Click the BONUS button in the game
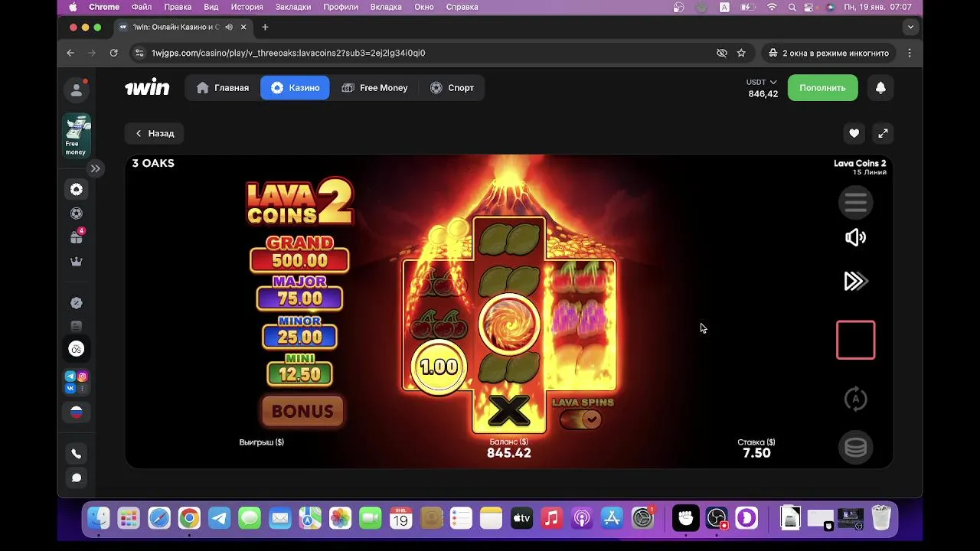The width and height of the screenshot is (980, 551). pos(302,411)
